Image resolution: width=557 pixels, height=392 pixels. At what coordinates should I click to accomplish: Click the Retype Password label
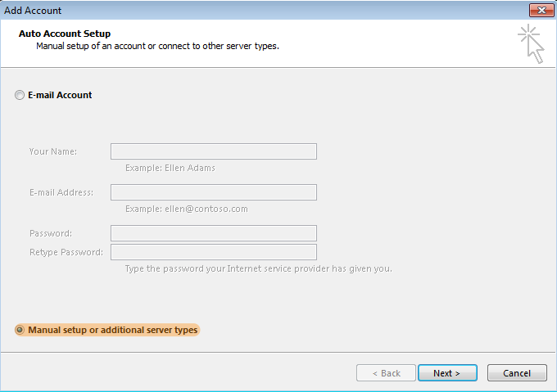(66, 252)
